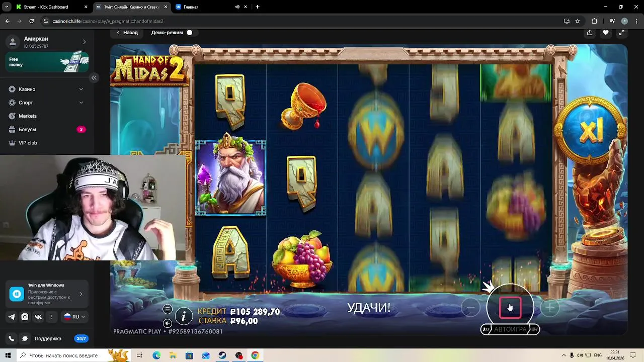Decrease the bet with the minus button

click(470, 307)
